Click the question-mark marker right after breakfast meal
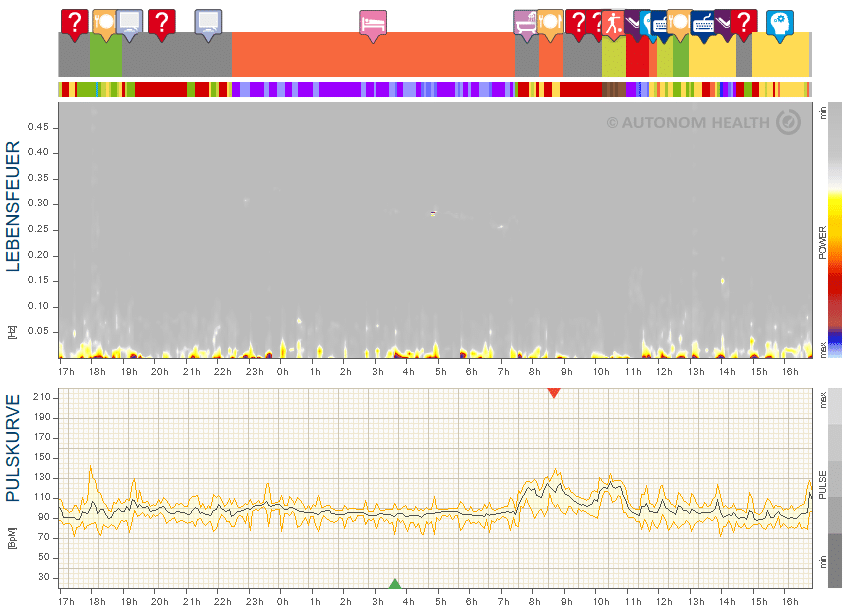This screenshot has height=606, width=850. [x=577, y=24]
